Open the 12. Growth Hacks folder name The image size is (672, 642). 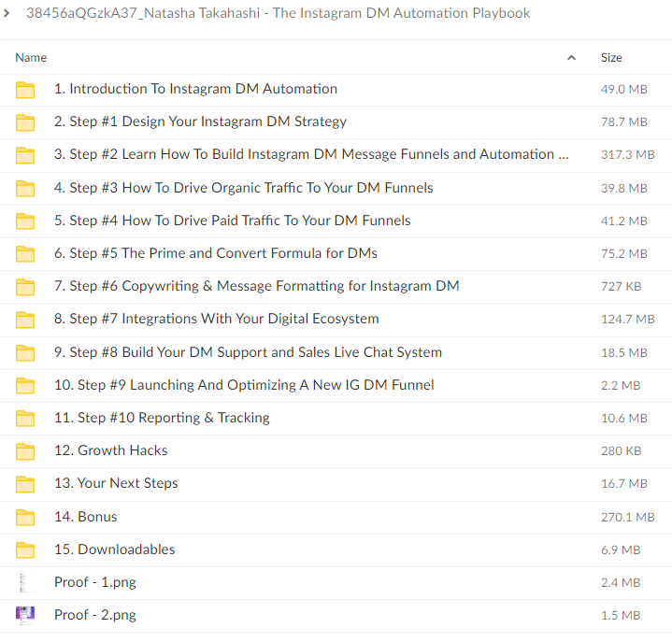pyautogui.click(x=110, y=450)
